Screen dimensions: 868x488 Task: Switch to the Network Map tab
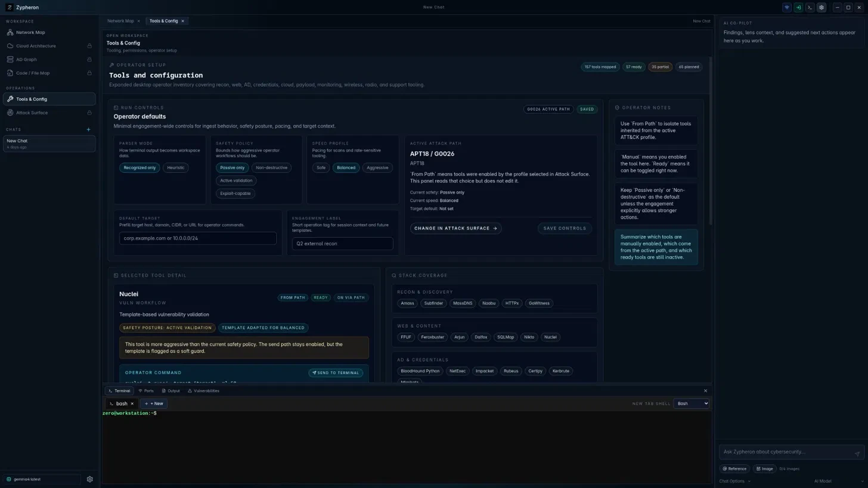pos(120,21)
